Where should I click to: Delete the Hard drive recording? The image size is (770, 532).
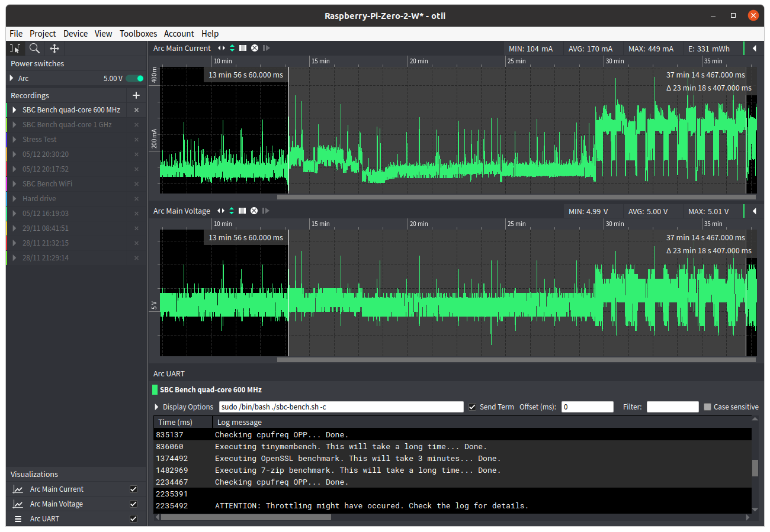(x=136, y=199)
